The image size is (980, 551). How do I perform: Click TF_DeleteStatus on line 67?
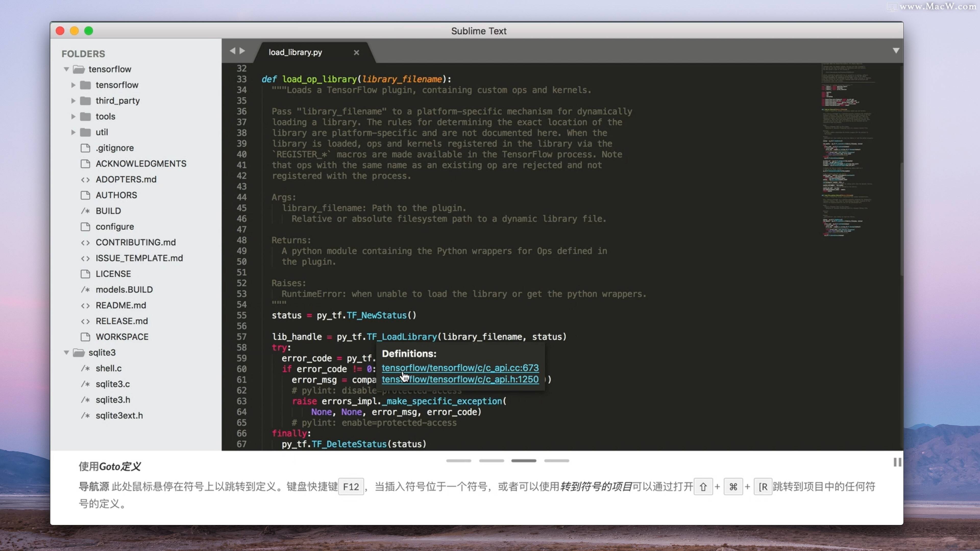tap(349, 444)
